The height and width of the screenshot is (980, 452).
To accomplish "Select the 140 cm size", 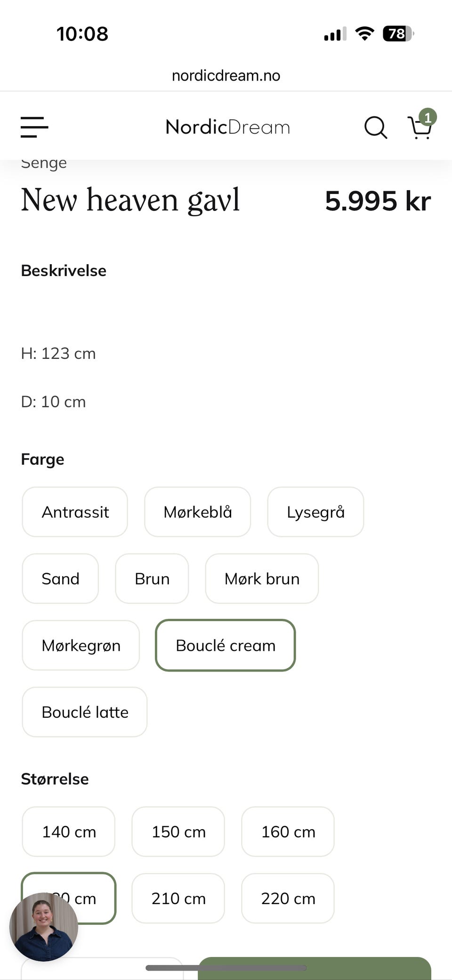I will click(x=69, y=832).
